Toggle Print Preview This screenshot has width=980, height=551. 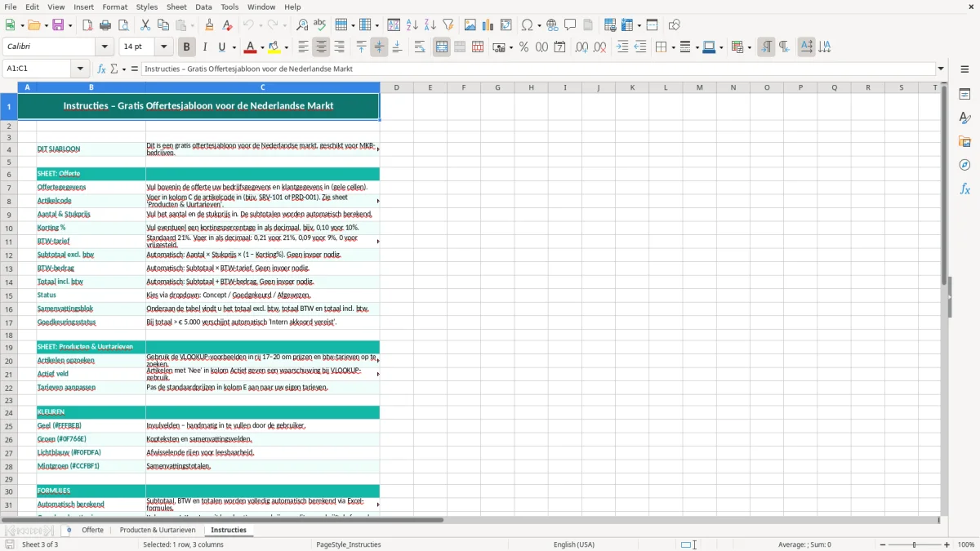[x=123, y=25]
